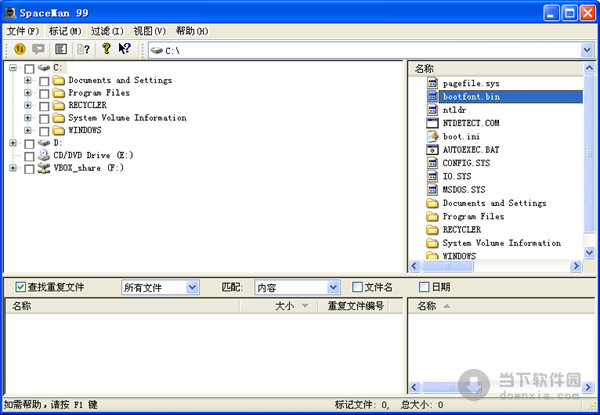Tick the checkbox beside WINDOWS folder
This screenshot has height=415, width=600.
tap(44, 131)
